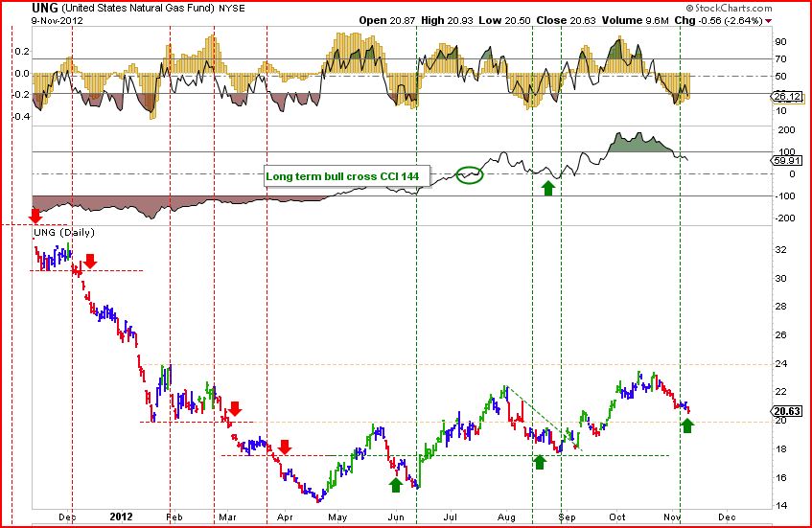Click the 26 price axis label
The width and height of the screenshot is (812, 528).
[x=780, y=335]
